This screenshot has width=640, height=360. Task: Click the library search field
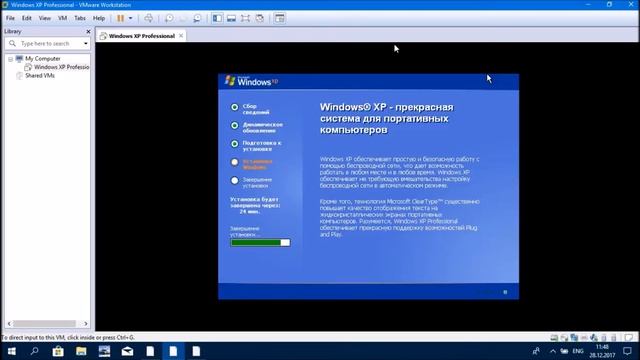pos(47,43)
